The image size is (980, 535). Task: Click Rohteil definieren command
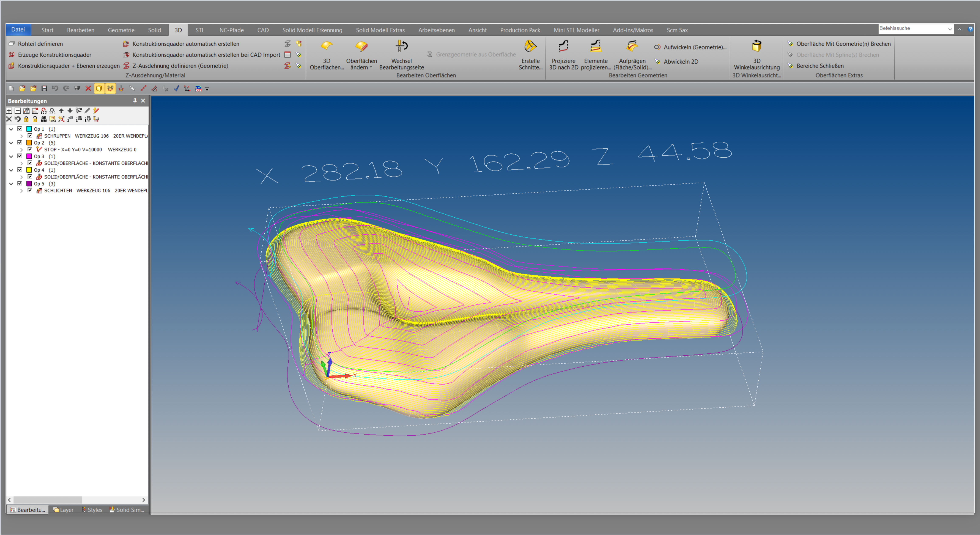tap(40, 44)
